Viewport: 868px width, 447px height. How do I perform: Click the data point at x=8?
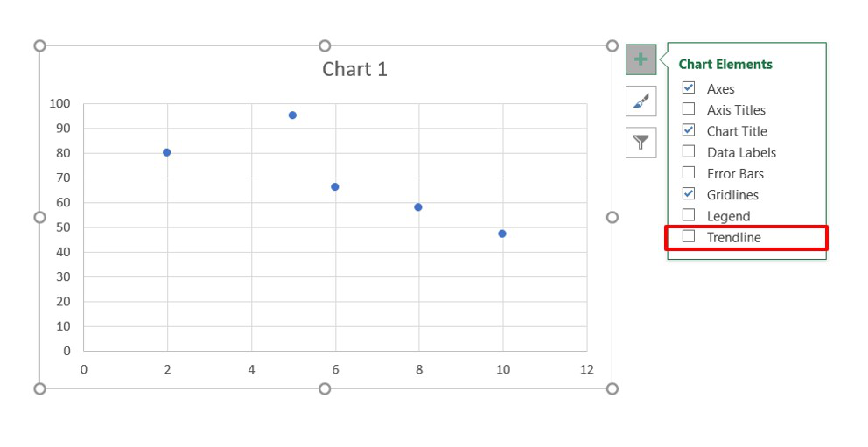coord(418,207)
